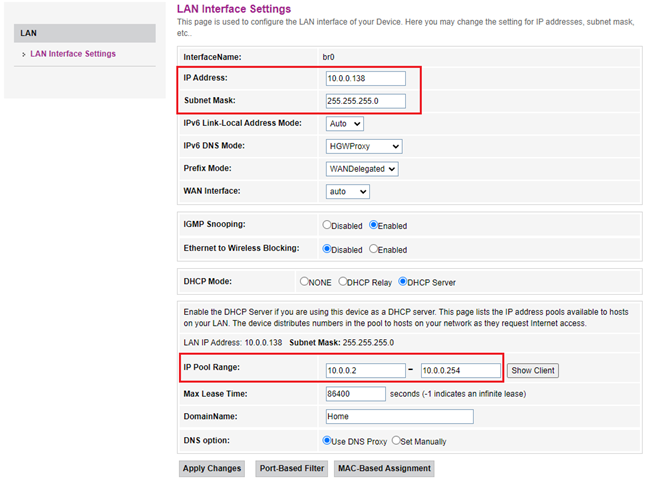
Task: Expand the WAN Interface dropdown
Action: (347, 191)
